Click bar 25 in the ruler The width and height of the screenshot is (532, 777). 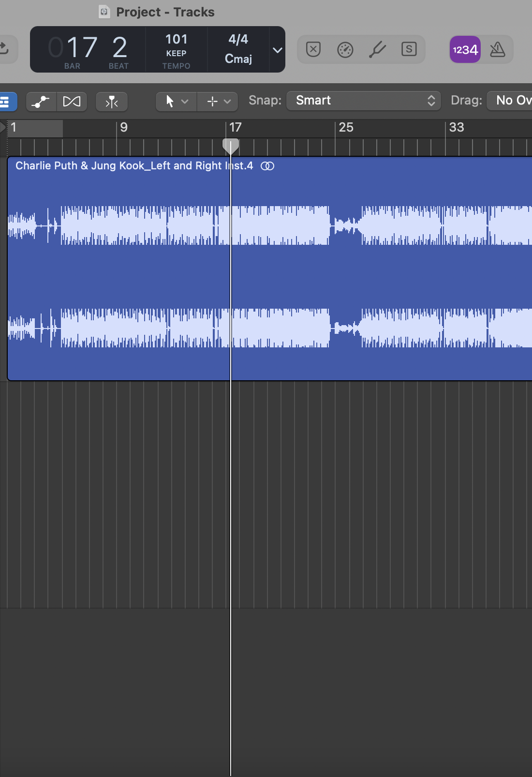coord(346,128)
